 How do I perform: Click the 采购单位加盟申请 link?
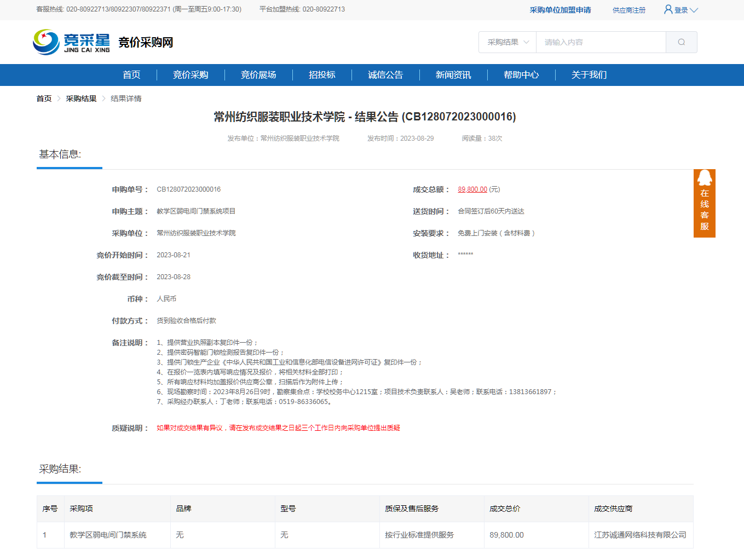[560, 10]
